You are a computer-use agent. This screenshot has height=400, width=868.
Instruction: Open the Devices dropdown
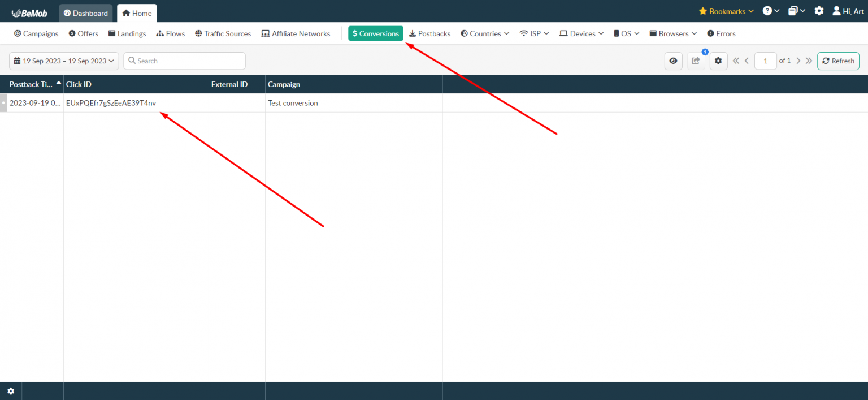(x=581, y=33)
